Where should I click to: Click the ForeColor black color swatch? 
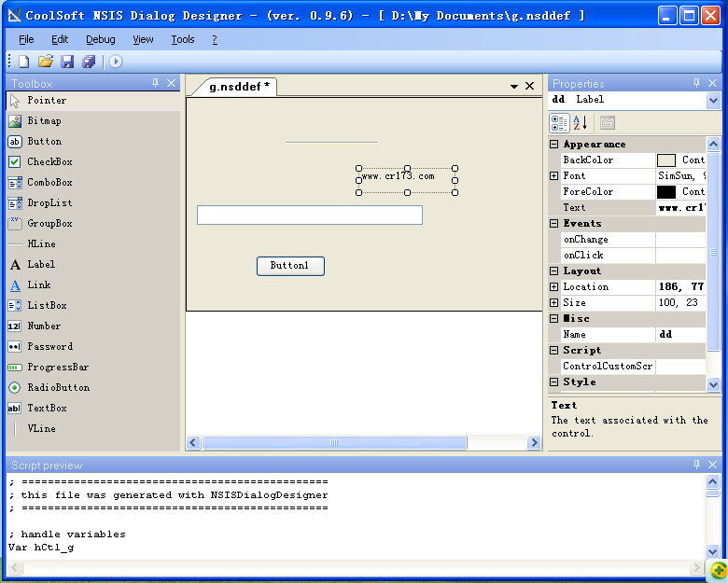coord(666,192)
